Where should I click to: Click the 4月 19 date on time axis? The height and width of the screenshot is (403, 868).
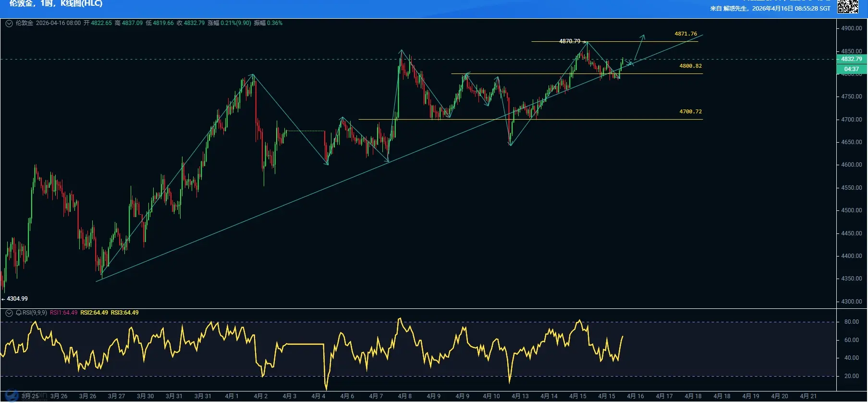750,396
